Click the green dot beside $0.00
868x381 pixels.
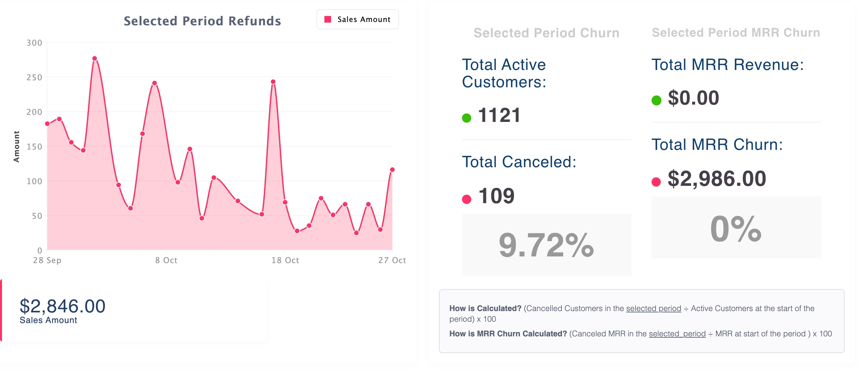(656, 100)
